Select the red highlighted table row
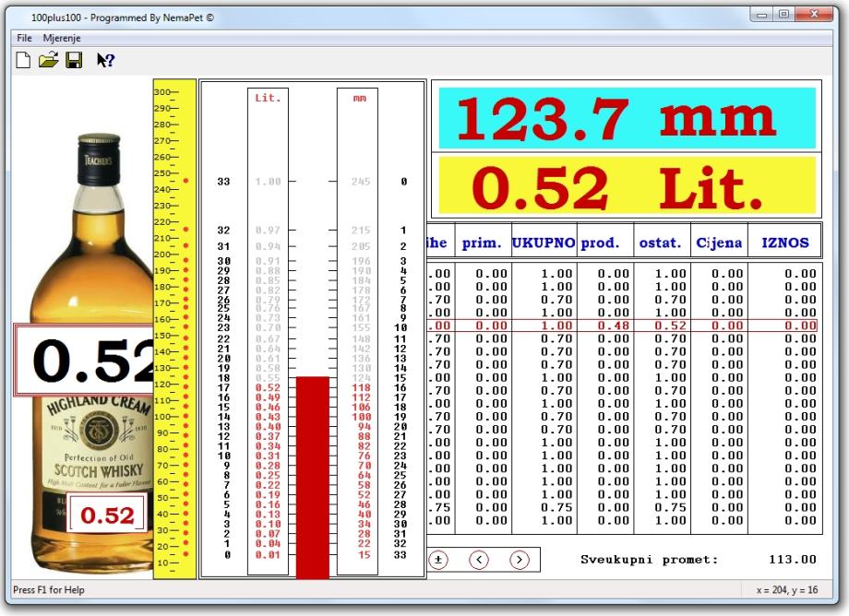 624,326
